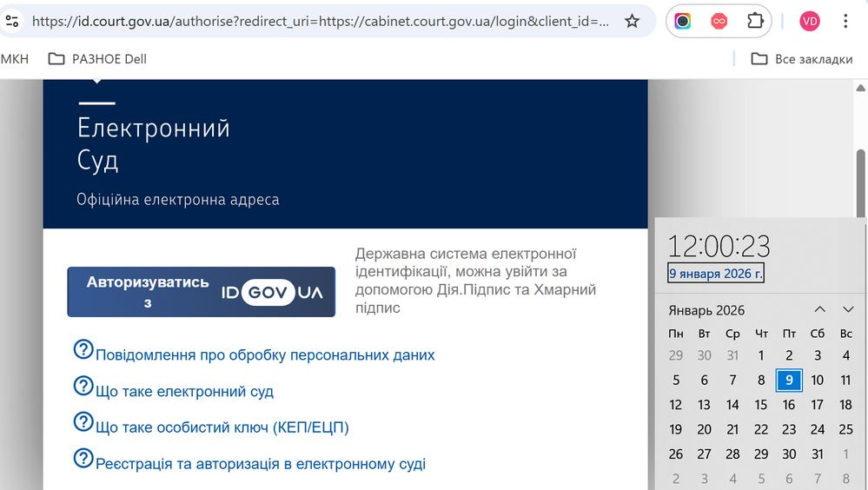Click the page vertical scrollbar thumb

coord(861,182)
